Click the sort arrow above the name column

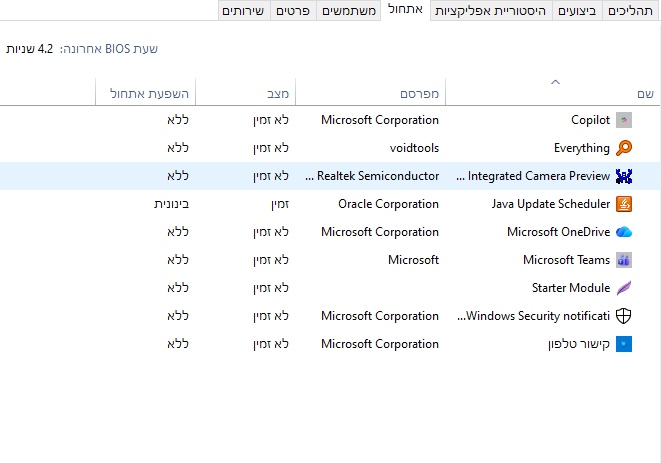[x=556, y=81]
